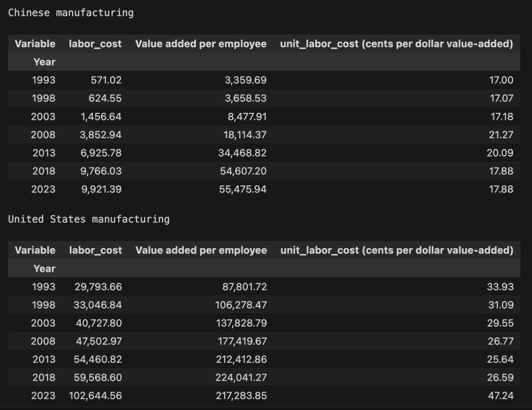Click value added cell 3,658.53
532x410 pixels.
246,98
